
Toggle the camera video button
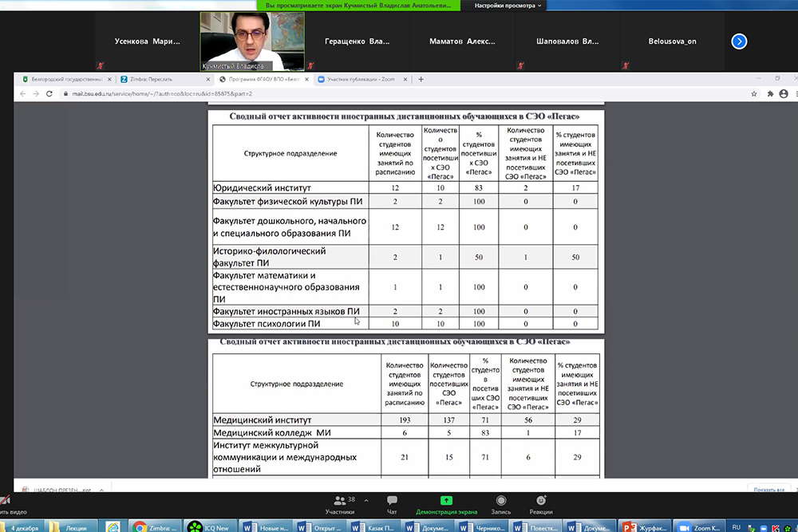[6, 503]
